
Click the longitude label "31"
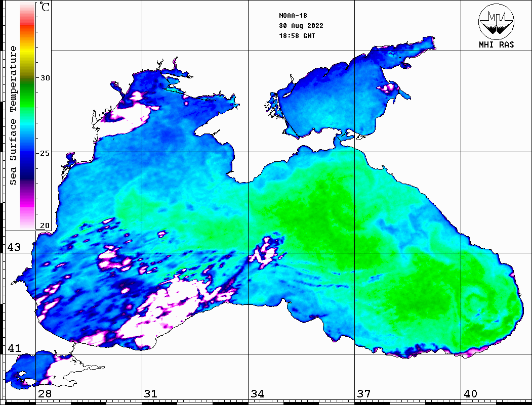click(x=151, y=394)
